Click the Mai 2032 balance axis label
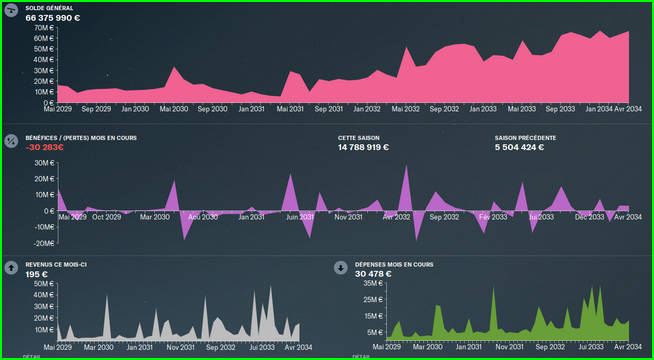The height and width of the screenshot is (360, 654). tap(405, 109)
